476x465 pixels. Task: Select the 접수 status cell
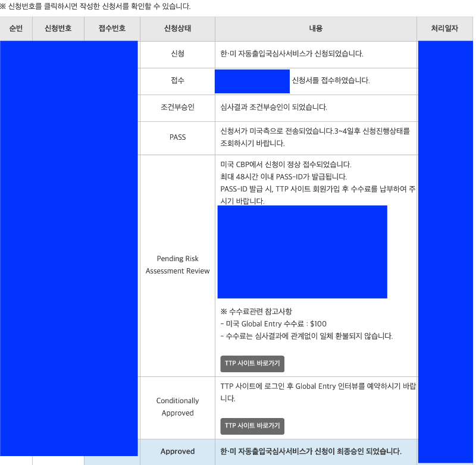tap(177, 81)
